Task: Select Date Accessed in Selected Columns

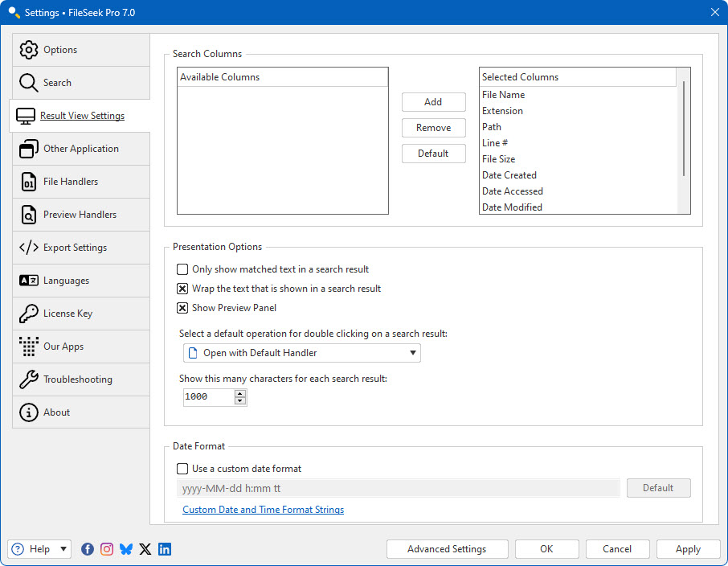Action: [578, 191]
